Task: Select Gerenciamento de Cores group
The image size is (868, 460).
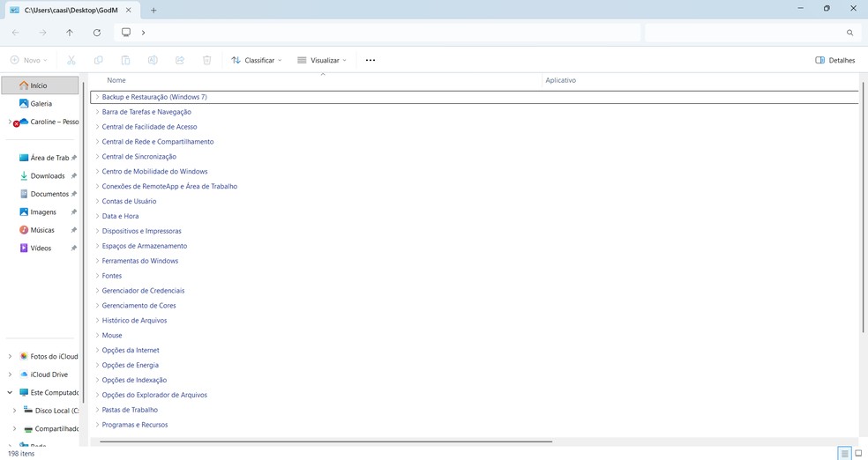Action: [x=139, y=306]
